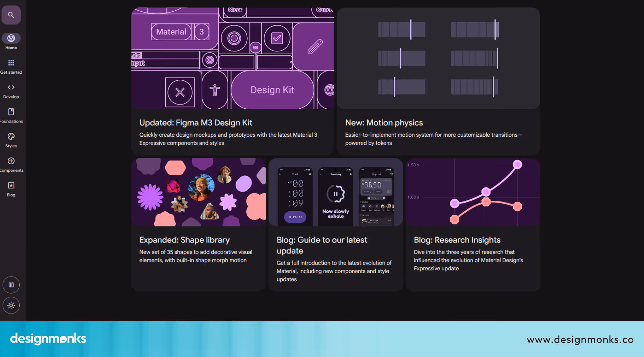
Task: Open the Expanded: Shape library card title
Action: pos(185,240)
